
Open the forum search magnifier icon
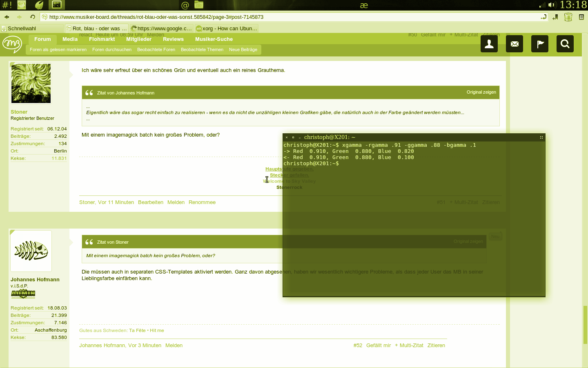click(565, 44)
